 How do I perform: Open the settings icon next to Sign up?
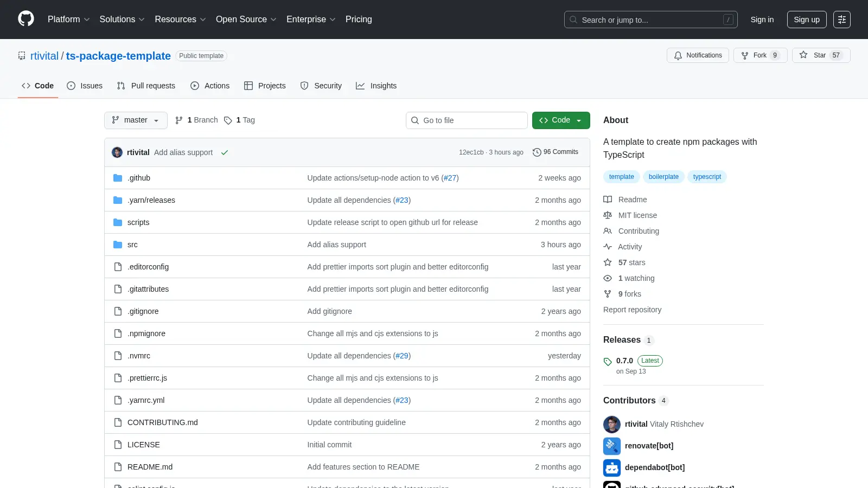pyautogui.click(x=842, y=20)
